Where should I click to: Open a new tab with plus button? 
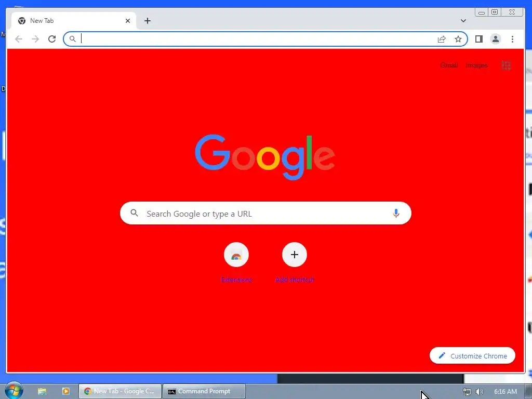pos(147,21)
